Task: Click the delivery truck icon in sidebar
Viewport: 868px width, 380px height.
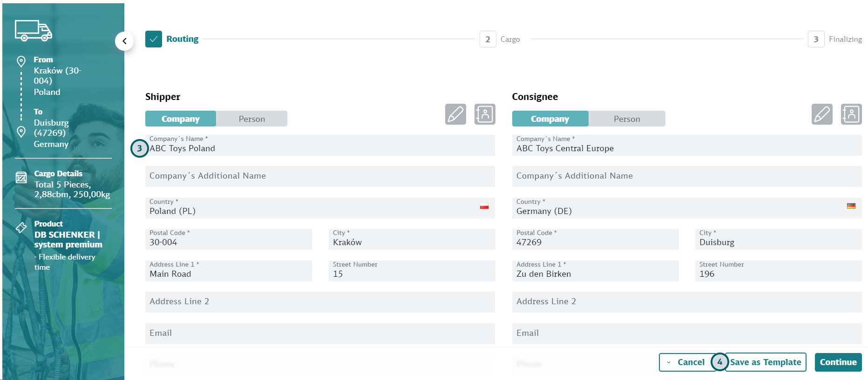Action: tap(33, 31)
